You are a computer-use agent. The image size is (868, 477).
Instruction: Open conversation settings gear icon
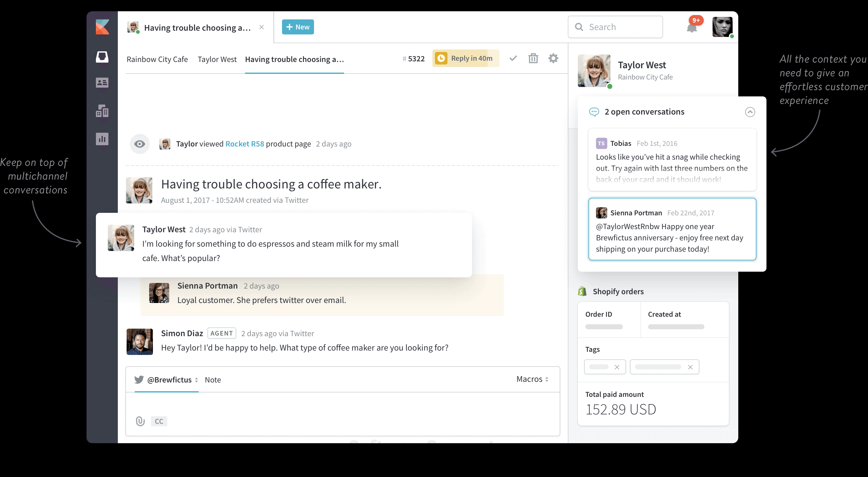click(553, 59)
